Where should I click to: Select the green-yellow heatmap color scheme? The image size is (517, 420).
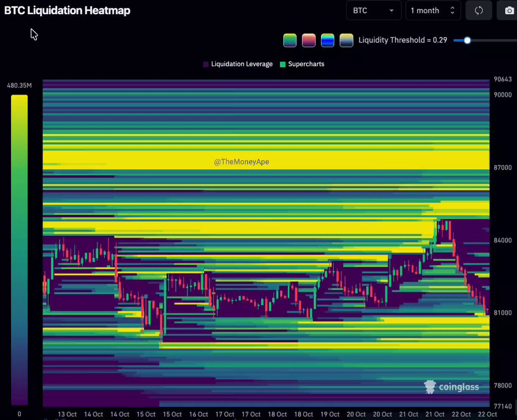point(290,40)
